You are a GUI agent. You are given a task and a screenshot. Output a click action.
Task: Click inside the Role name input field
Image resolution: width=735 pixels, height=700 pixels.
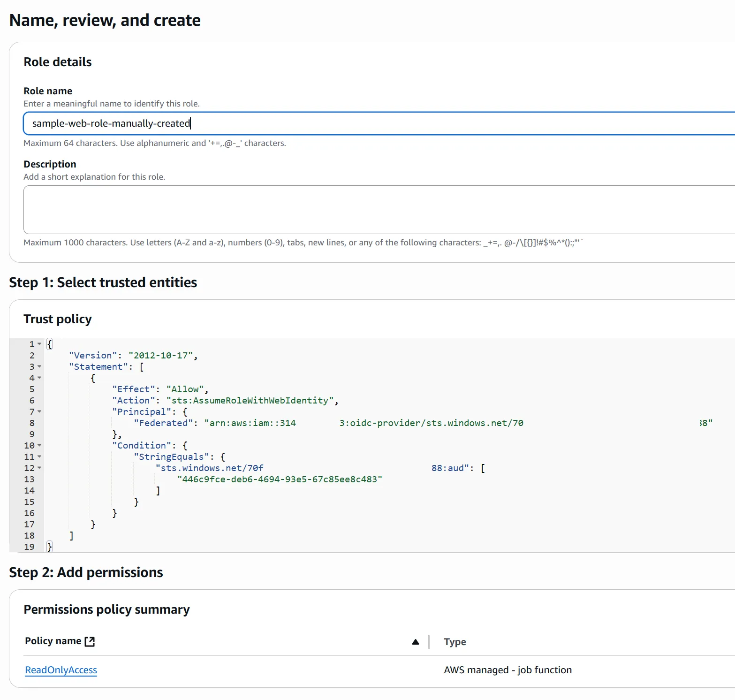tap(281, 123)
